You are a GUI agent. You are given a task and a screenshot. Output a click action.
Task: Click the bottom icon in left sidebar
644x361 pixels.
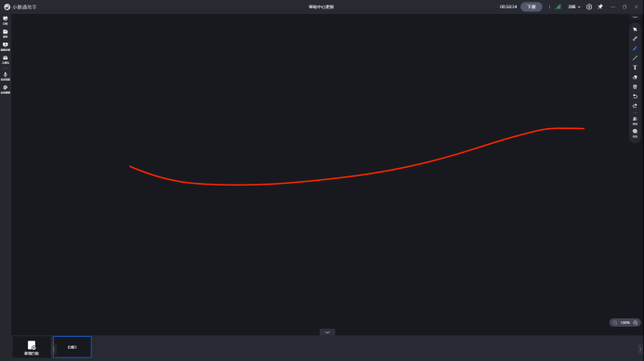click(6, 89)
